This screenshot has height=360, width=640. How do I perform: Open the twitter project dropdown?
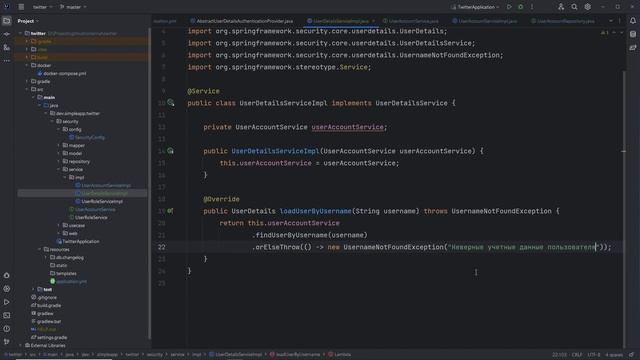click(x=42, y=7)
